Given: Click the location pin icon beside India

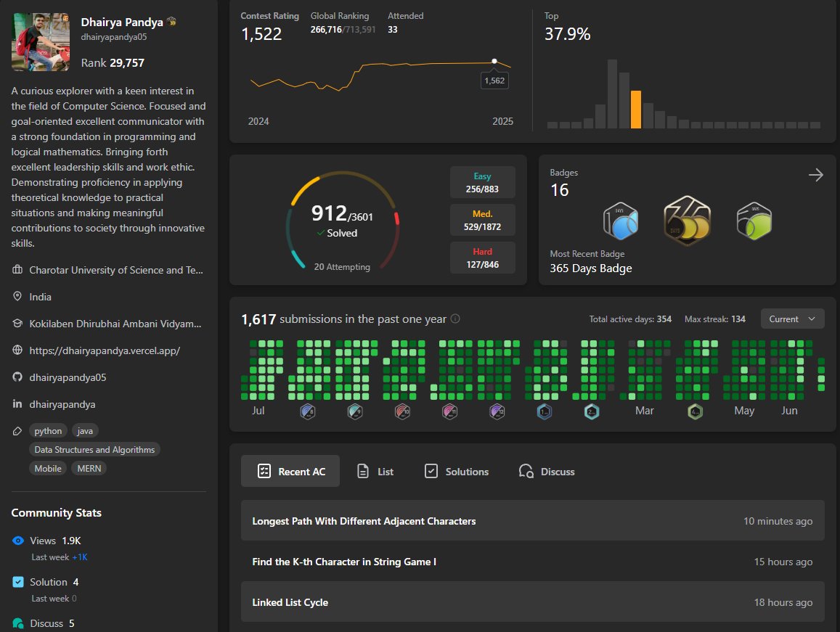Looking at the screenshot, I should (17, 296).
